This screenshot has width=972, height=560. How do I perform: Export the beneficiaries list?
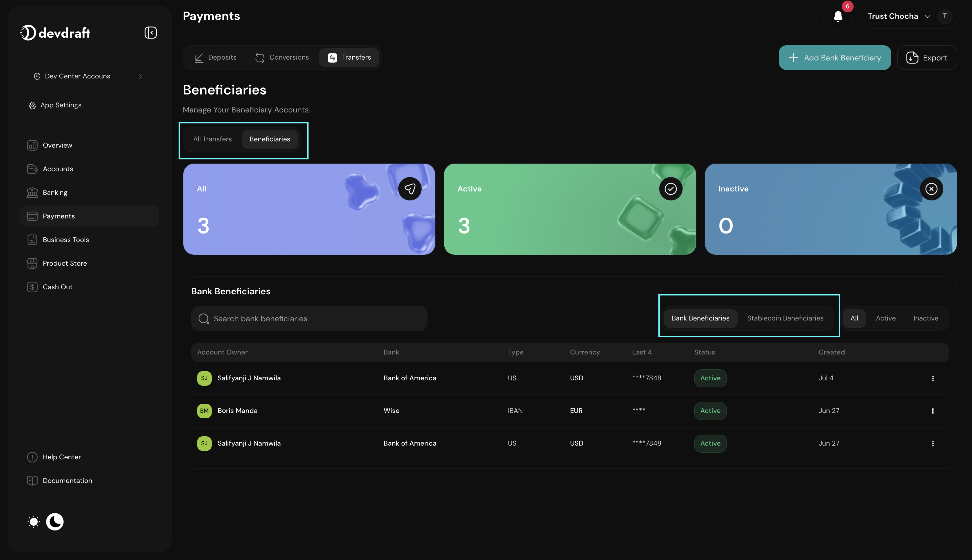point(927,57)
